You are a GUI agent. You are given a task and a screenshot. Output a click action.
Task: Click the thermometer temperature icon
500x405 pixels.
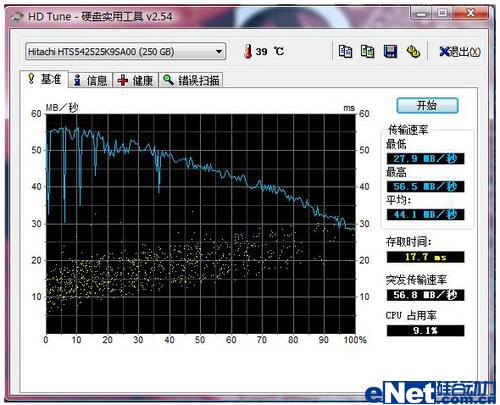248,51
